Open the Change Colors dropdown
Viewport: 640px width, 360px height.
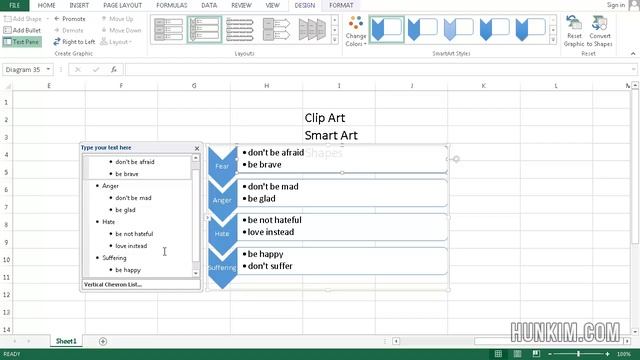point(356,31)
